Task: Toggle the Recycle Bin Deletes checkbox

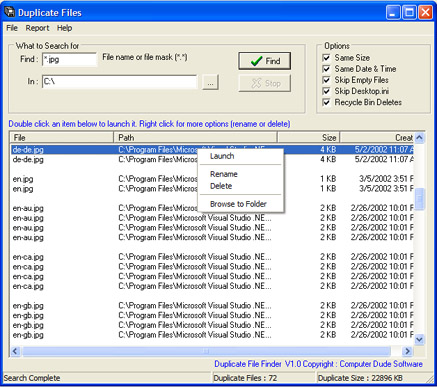Action: point(326,102)
